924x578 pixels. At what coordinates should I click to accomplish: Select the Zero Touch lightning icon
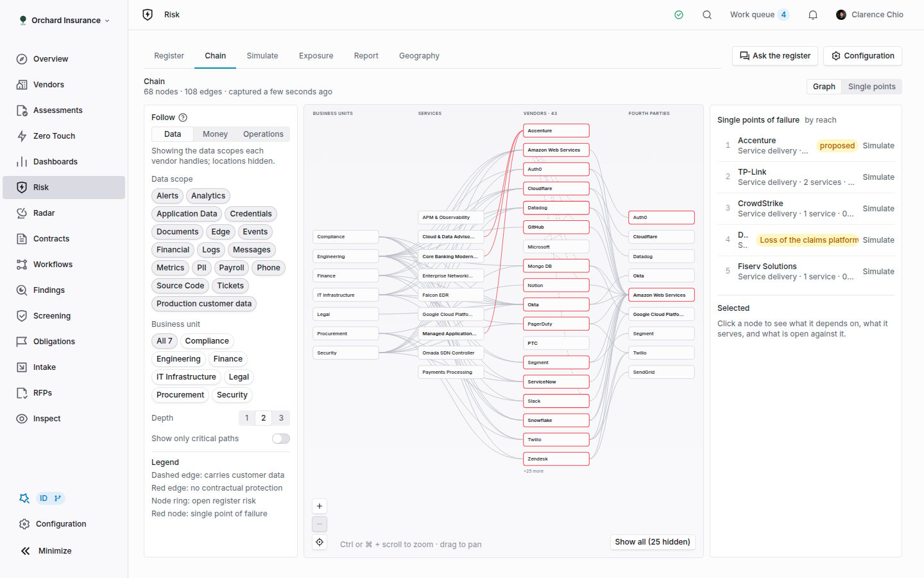pos(22,136)
